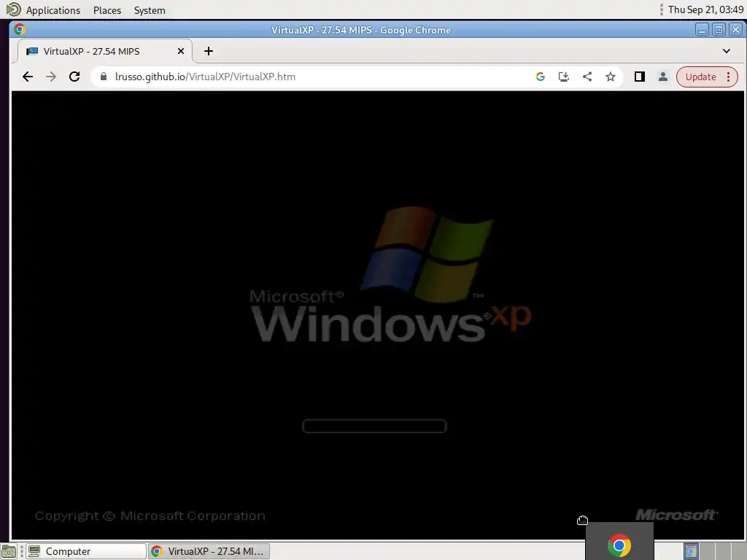
Task: Open the Chrome profile menu
Action: 662,77
